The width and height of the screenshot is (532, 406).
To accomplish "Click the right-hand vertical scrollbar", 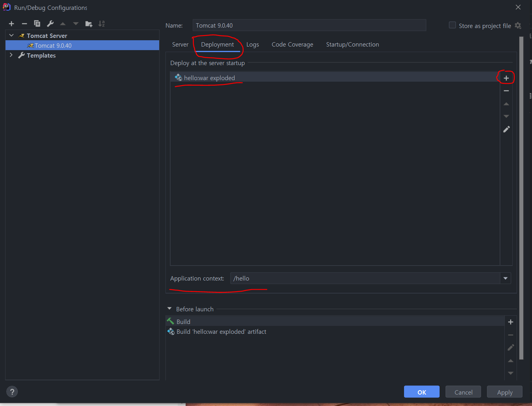I will pyautogui.click(x=521, y=197).
